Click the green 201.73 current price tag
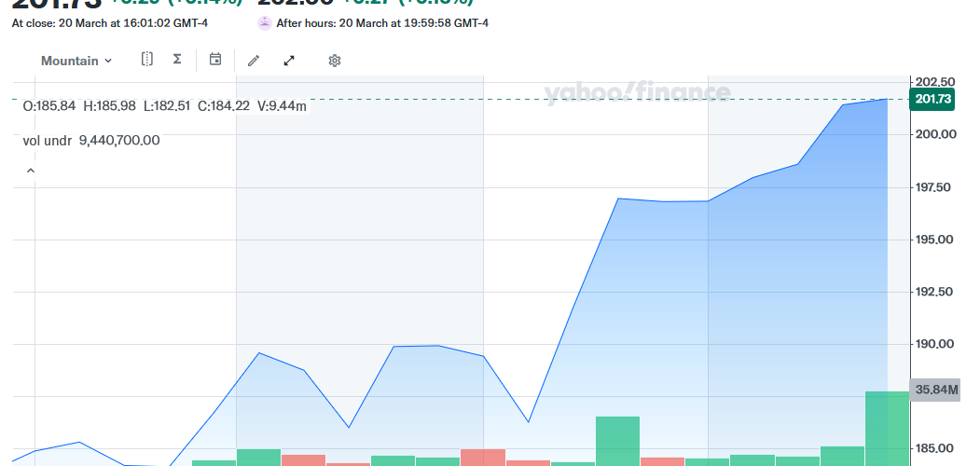The image size is (980, 466). click(x=932, y=100)
